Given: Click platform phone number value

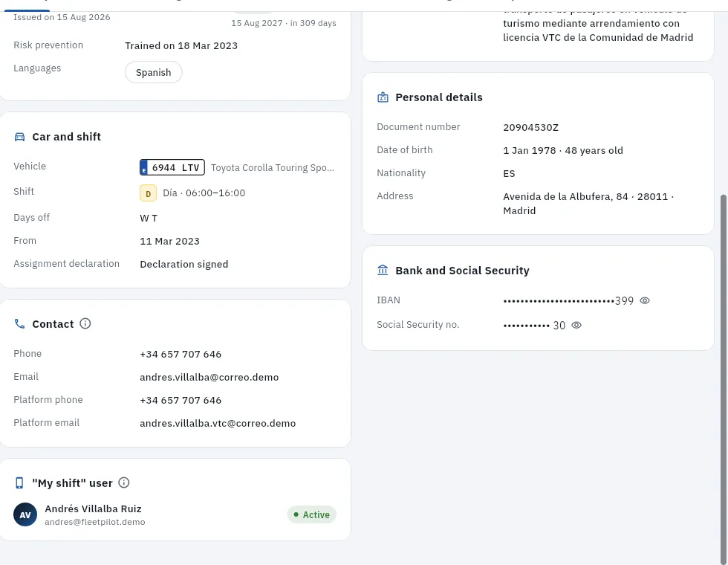Looking at the screenshot, I should pyautogui.click(x=181, y=401).
